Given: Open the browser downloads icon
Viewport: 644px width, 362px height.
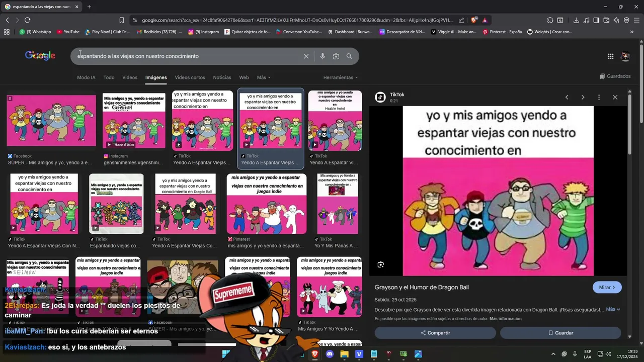Looking at the screenshot, I should click(x=576, y=20).
